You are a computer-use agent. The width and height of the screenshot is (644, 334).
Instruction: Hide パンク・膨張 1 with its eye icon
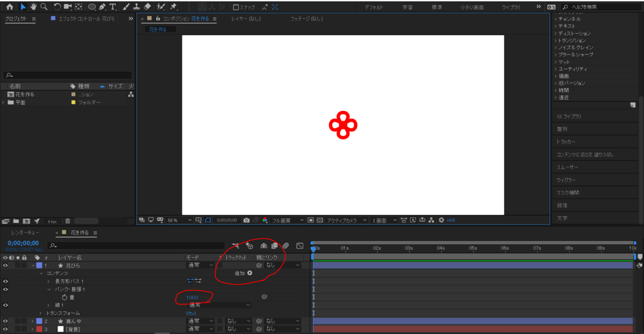(5, 290)
